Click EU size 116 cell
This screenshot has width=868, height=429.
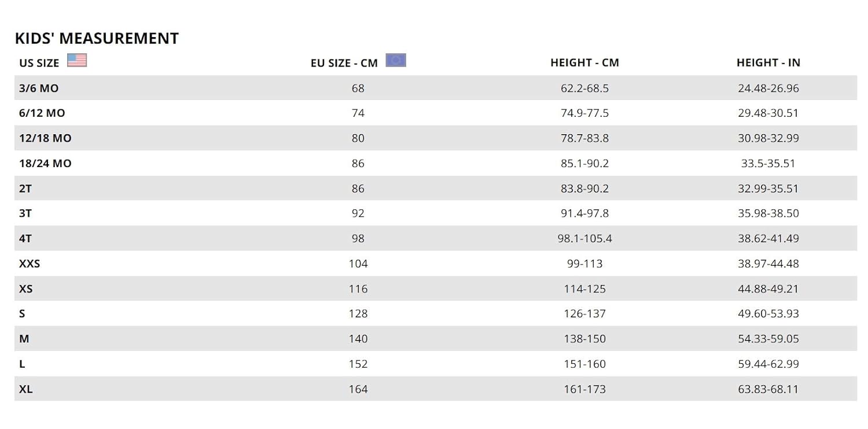[358, 289]
